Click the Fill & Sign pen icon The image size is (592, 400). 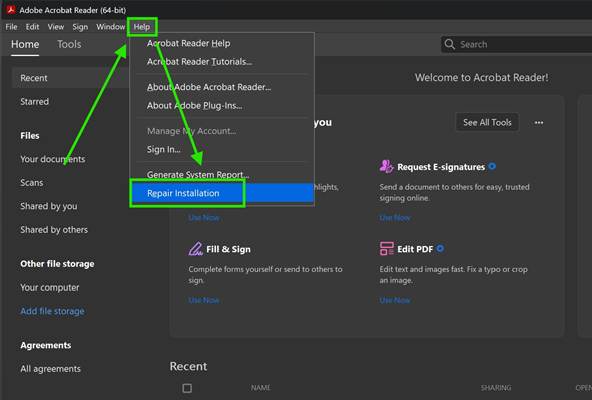click(195, 249)
